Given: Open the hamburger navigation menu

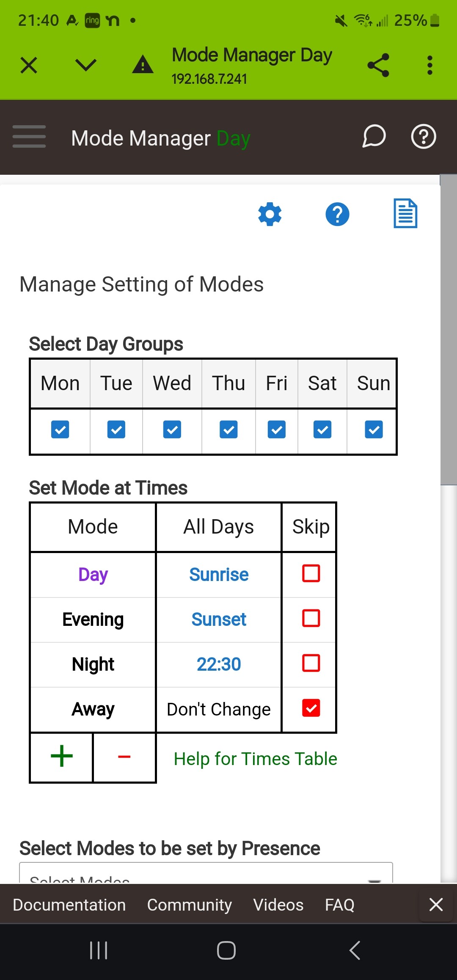Looking at the screenshot, I should [x=29, y=137].
